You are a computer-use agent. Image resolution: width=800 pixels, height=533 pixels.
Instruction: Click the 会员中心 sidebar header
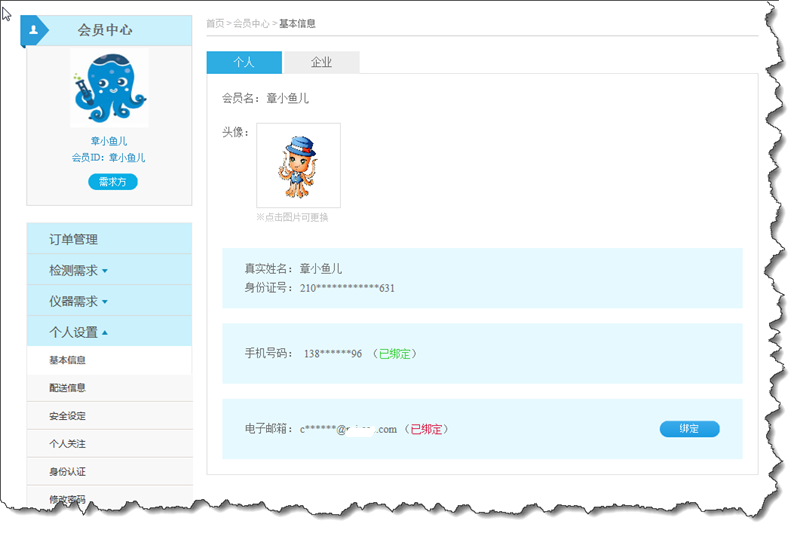(105, 30)
